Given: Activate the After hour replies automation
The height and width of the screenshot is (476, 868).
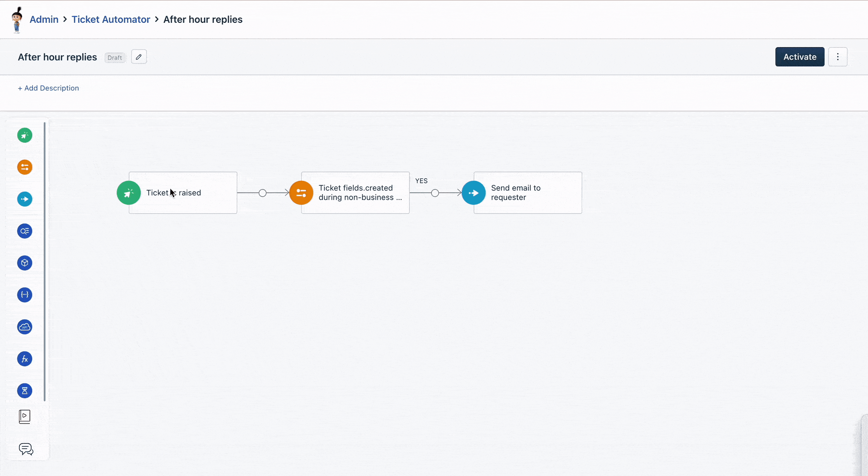Looking at the screenshot, I should coord(799,57).
